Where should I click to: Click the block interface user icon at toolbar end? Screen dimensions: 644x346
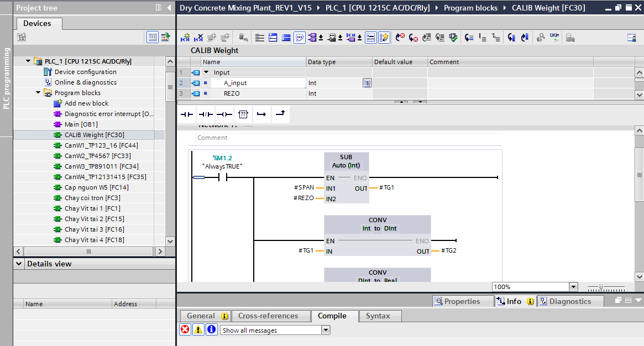click(x=632, y=38)
